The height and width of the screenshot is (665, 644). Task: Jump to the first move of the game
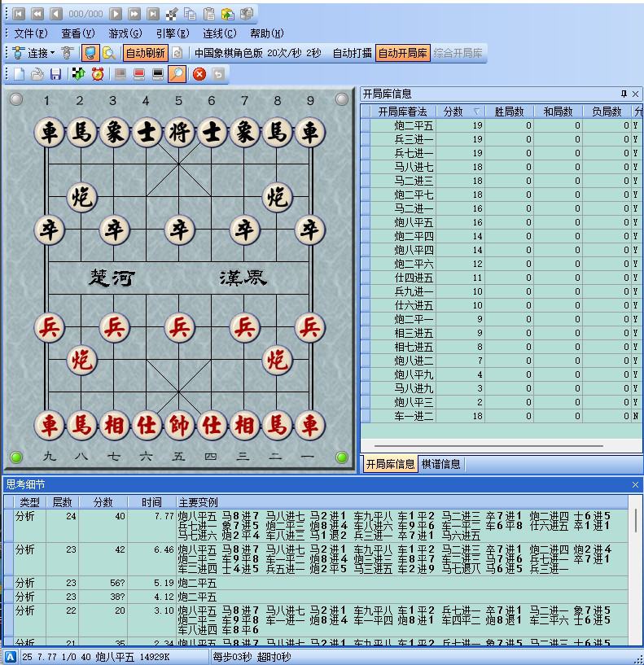[x=19, y=14]
